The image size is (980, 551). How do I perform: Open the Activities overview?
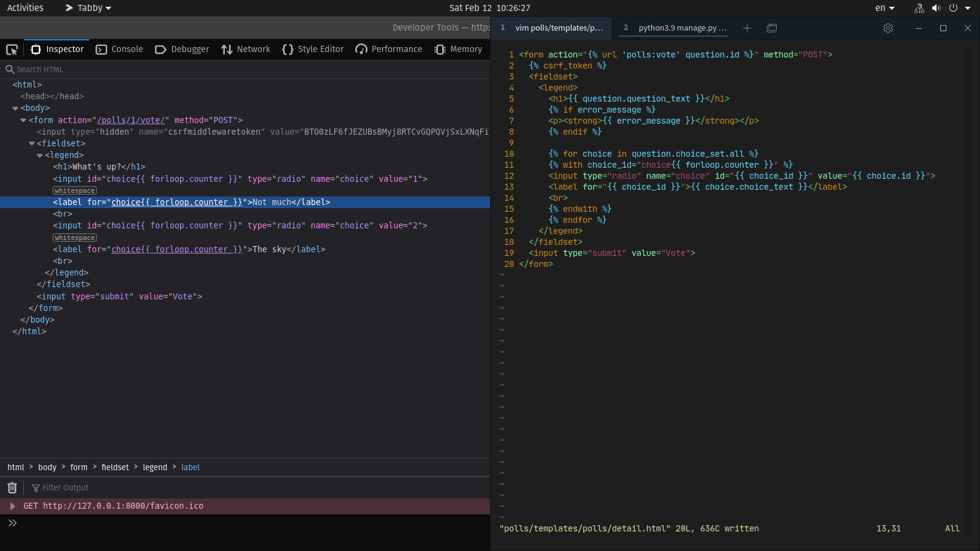pos(25,8)
